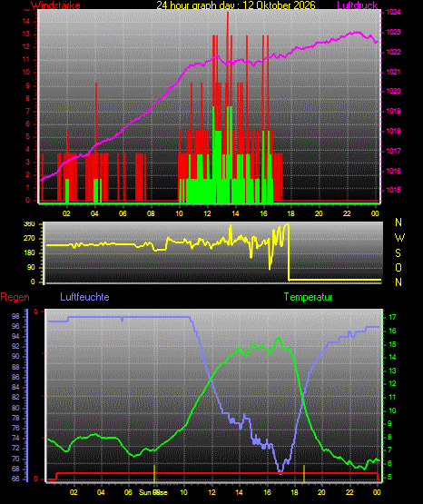423x504 pixels.
Task: Click the 66 humidity axis value
Action: [15, 479]
